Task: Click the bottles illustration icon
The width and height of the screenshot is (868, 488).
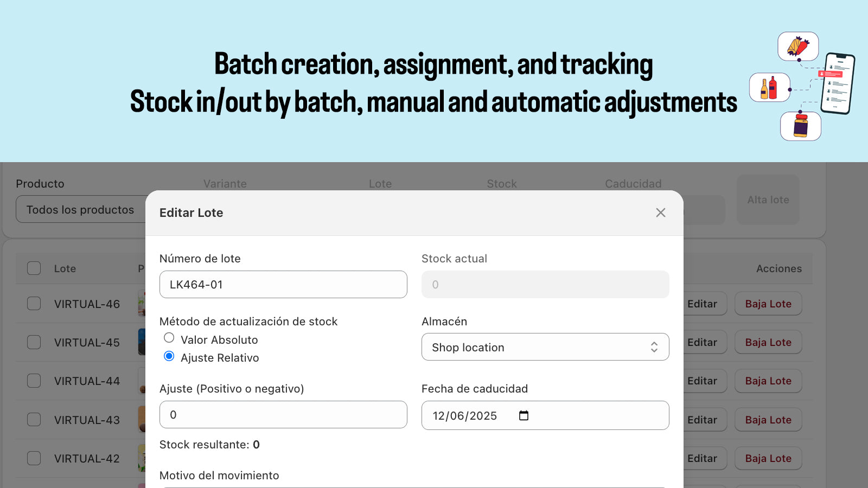Action: click(769, 88)
